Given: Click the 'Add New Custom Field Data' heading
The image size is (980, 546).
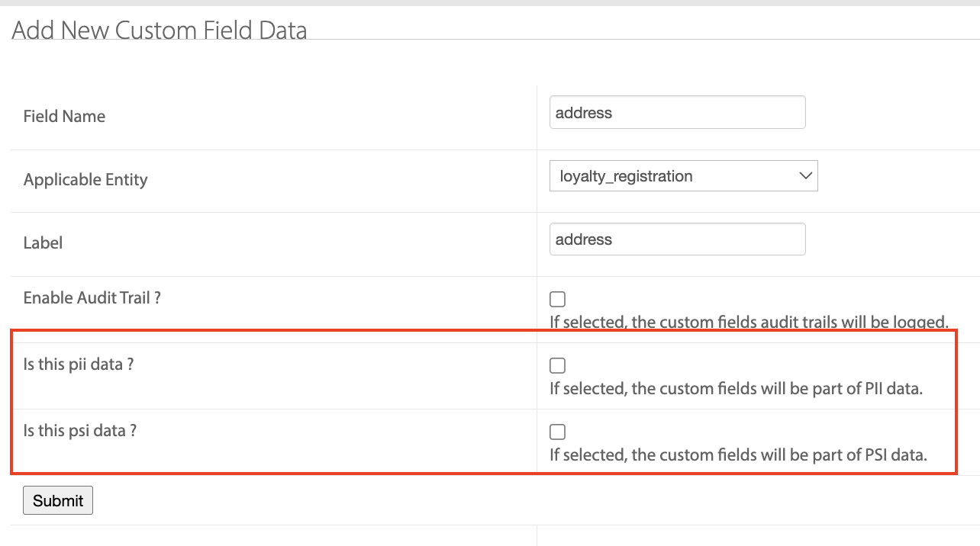Looking at the screenshot, I should 160,31.
